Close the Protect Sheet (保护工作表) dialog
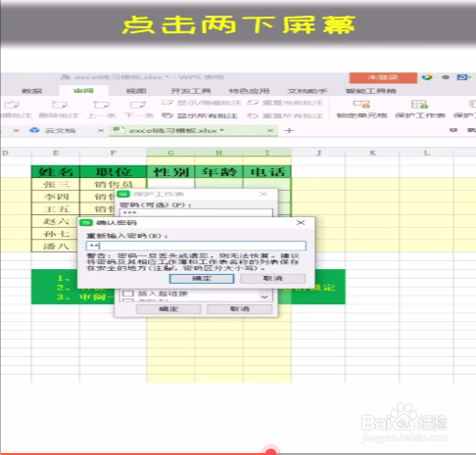 263,194
